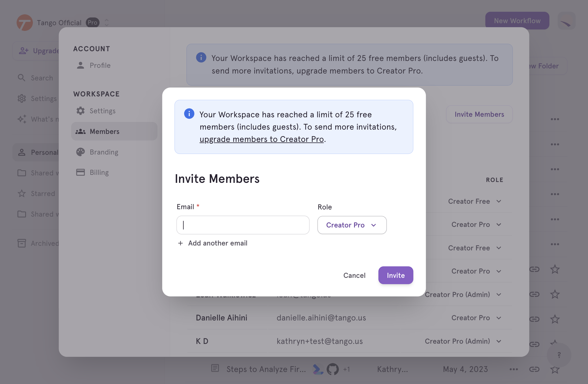The width and height of the screenshot is (588, 384).
Task: Click the Archived box icon
Action: (x=22, y=243)
